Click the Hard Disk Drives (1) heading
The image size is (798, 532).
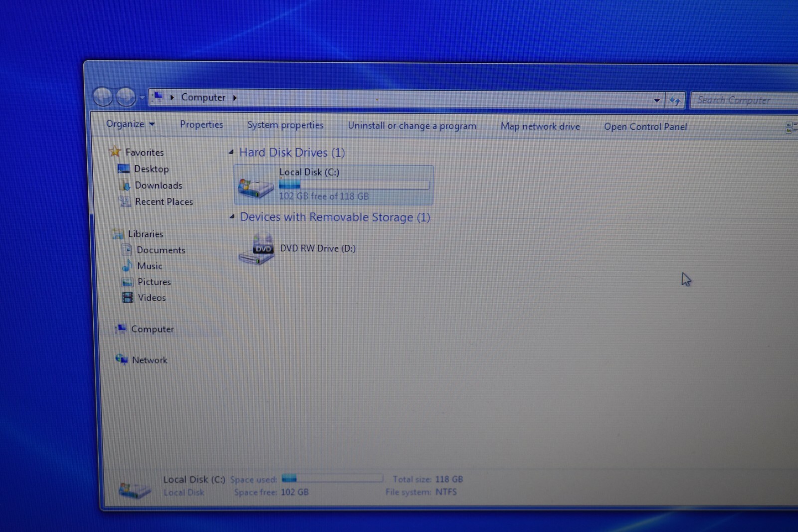point(292,153)
